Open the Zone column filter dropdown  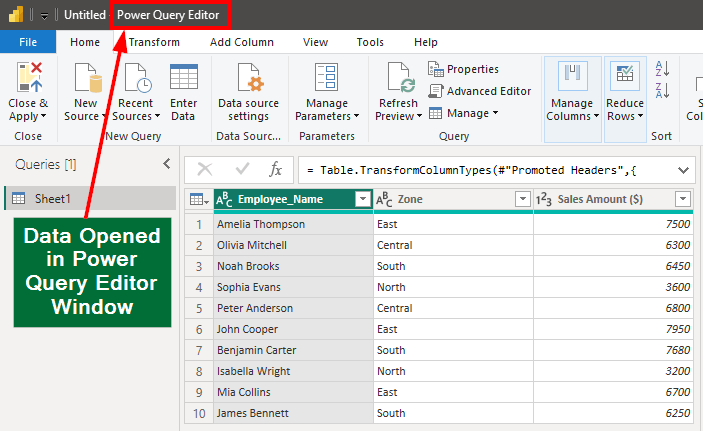[522, 199]
